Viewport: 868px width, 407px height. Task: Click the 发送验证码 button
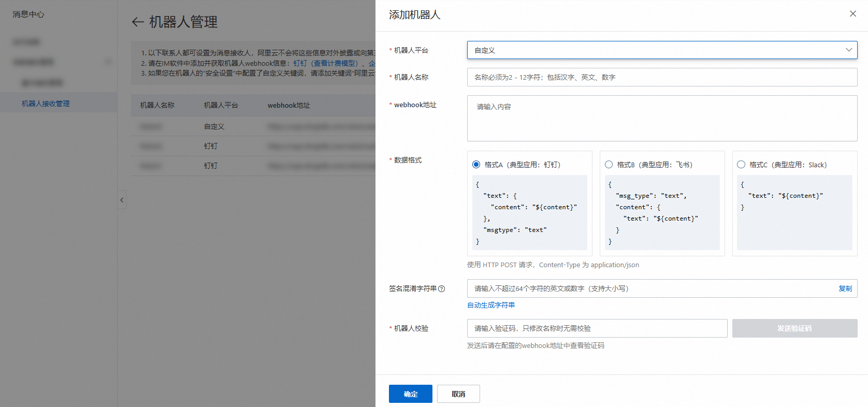tap(794, 328)
